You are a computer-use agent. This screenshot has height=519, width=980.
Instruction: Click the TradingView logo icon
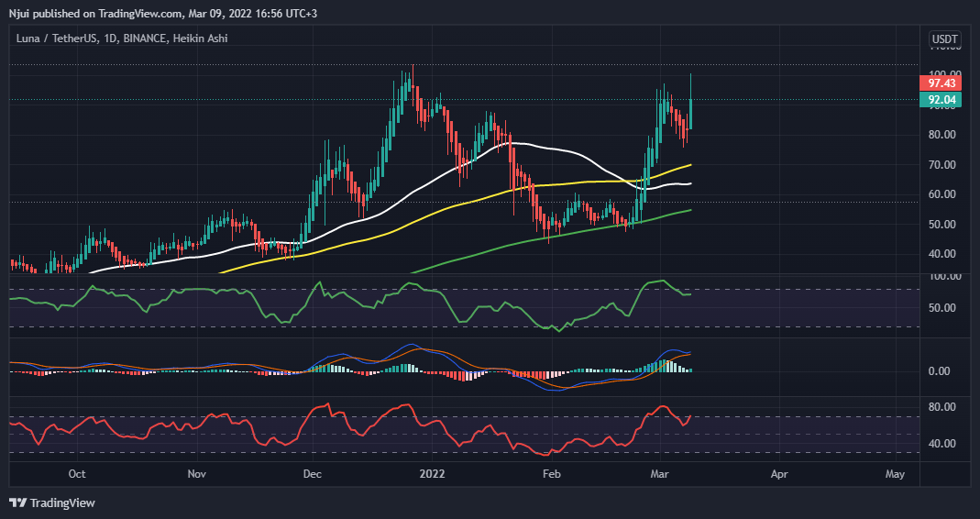(x=17, y=502)
